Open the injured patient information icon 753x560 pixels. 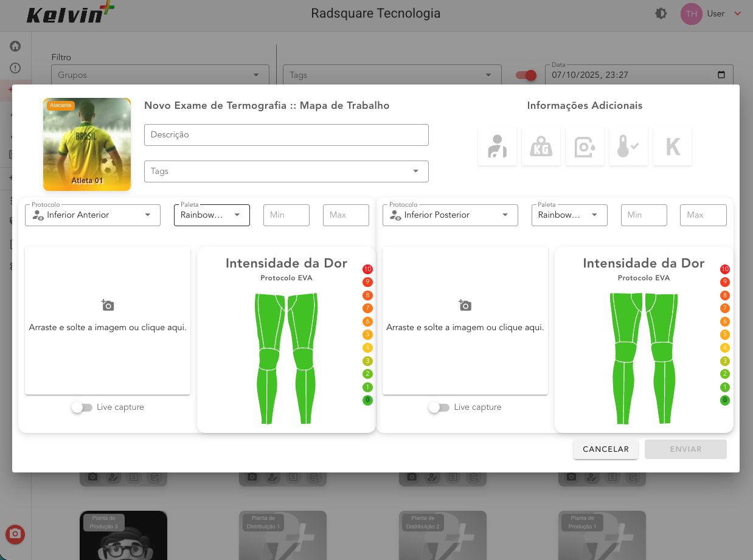point(497,147)
